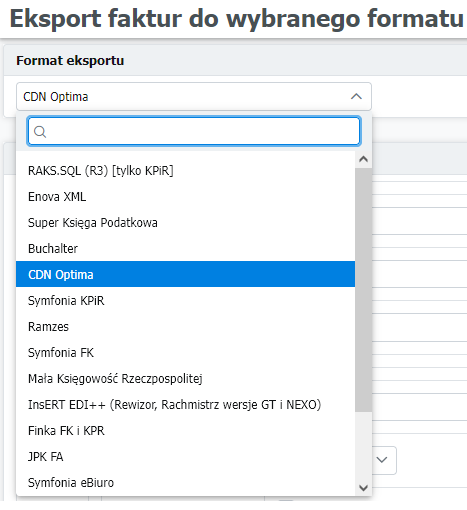Select Finka FK i KPR format
The width and height of the screenshot is (467, 510).
185,431
